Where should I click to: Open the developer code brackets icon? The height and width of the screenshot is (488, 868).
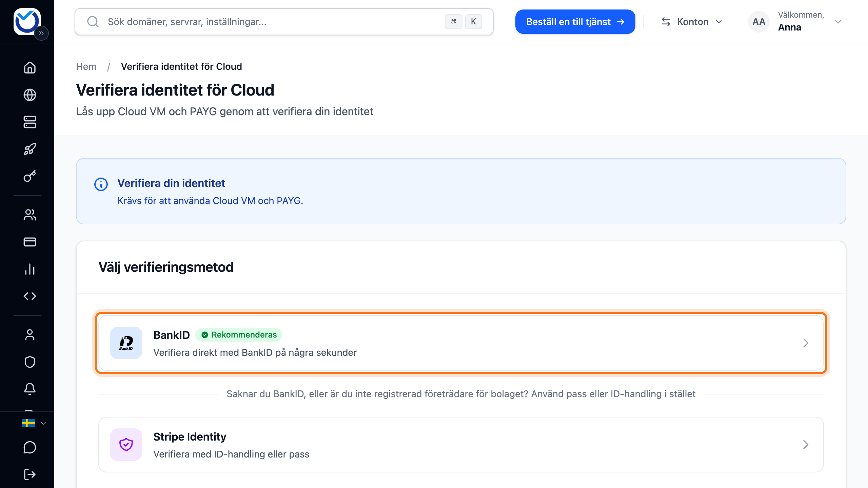[30, 296]
